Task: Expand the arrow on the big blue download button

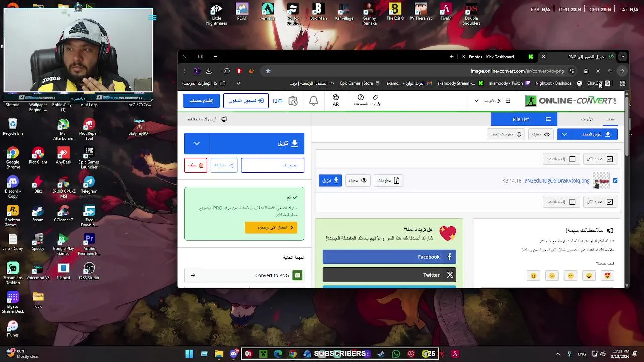Action: coord(197,143)
